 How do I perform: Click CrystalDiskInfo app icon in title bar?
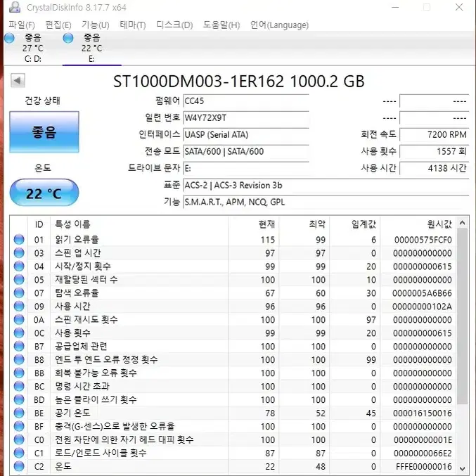click(15, 7)
